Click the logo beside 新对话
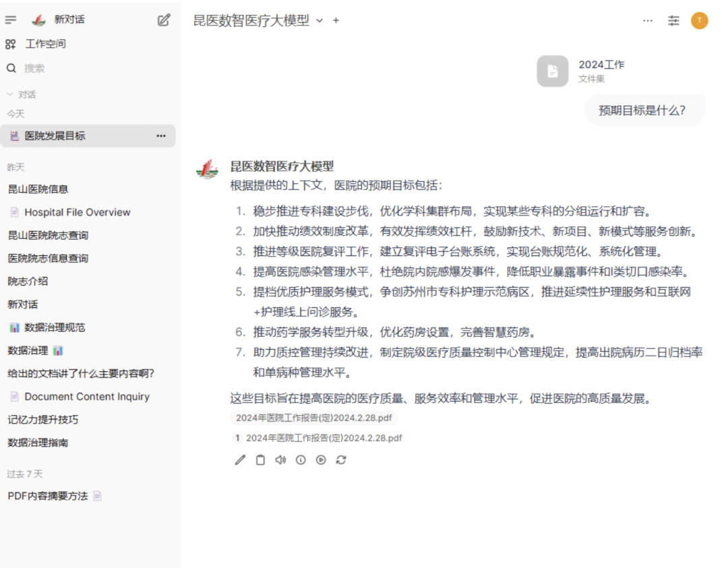 coord(38,20)
